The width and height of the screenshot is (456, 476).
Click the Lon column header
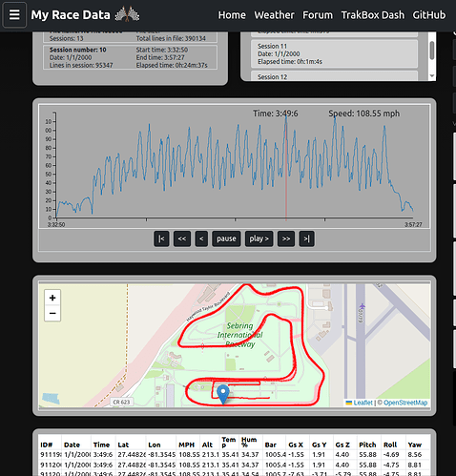click(155, 445)
